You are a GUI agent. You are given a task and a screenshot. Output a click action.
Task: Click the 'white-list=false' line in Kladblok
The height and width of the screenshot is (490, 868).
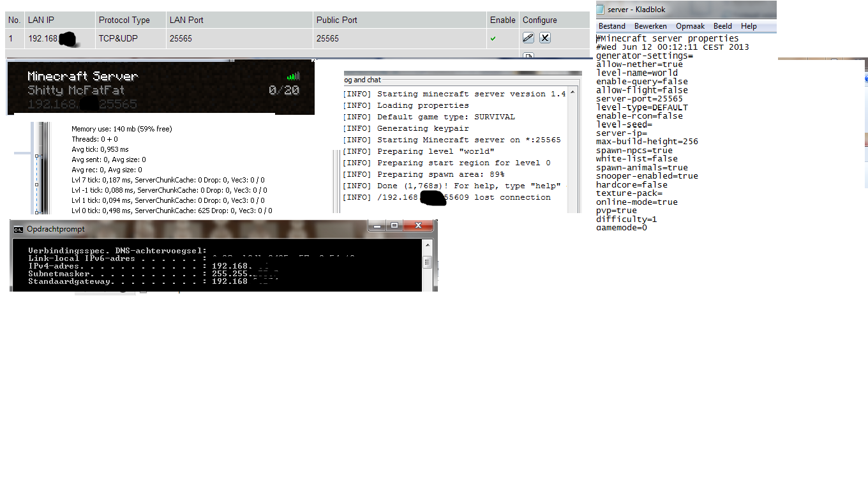coord(637,159)
